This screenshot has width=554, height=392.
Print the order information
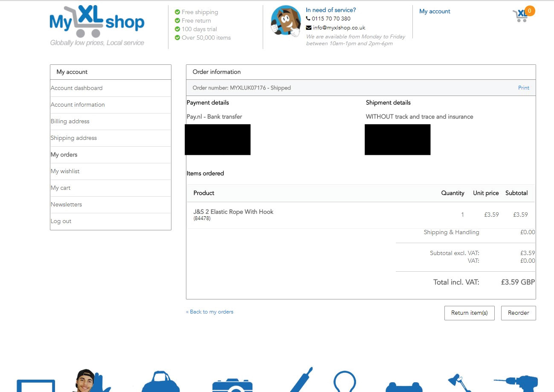524,88
